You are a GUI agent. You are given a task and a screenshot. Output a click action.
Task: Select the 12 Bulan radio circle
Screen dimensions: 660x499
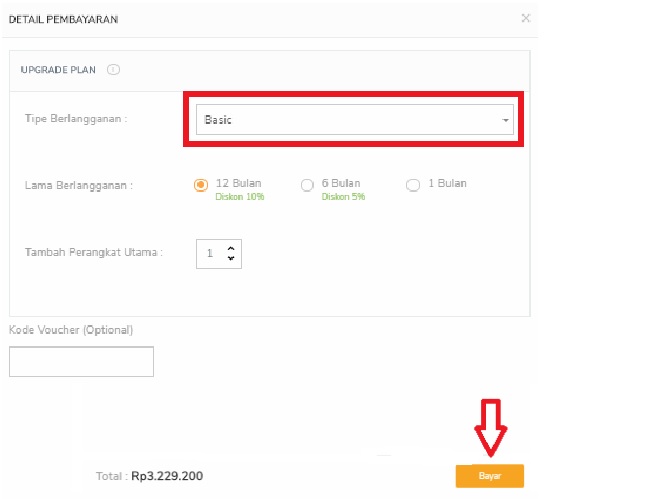point(201,185)
